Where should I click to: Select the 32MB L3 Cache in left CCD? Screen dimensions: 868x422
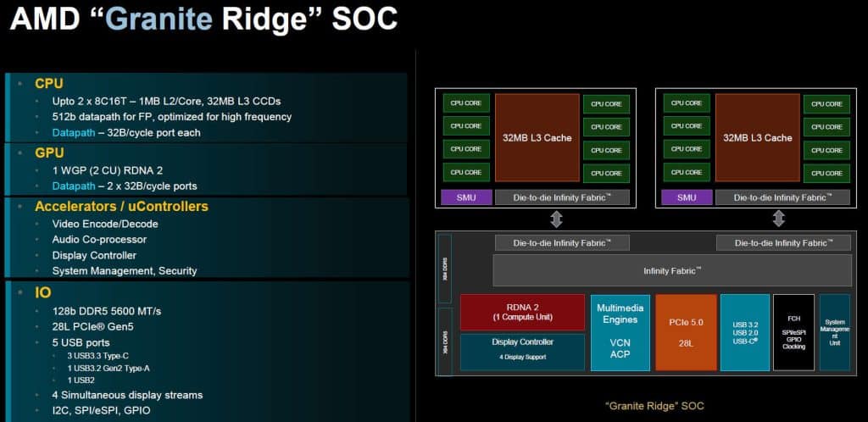[537, 137]
